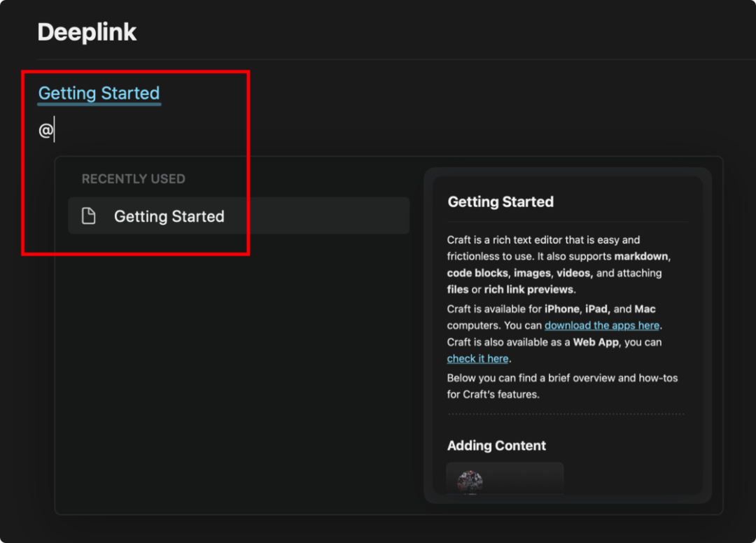Place the cursor in the @ mention line
This screenshot has height=543, width=756.
coord(46,129)
